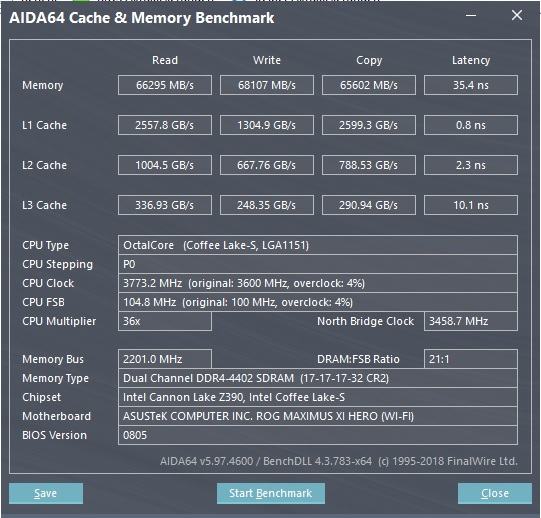Start Benchmark button click

(270, 493)
